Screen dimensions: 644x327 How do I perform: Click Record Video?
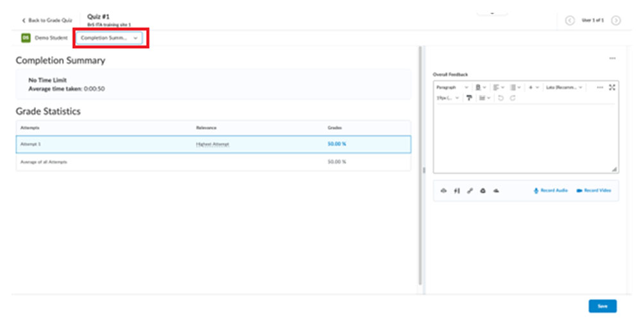[x=593, y=191]
